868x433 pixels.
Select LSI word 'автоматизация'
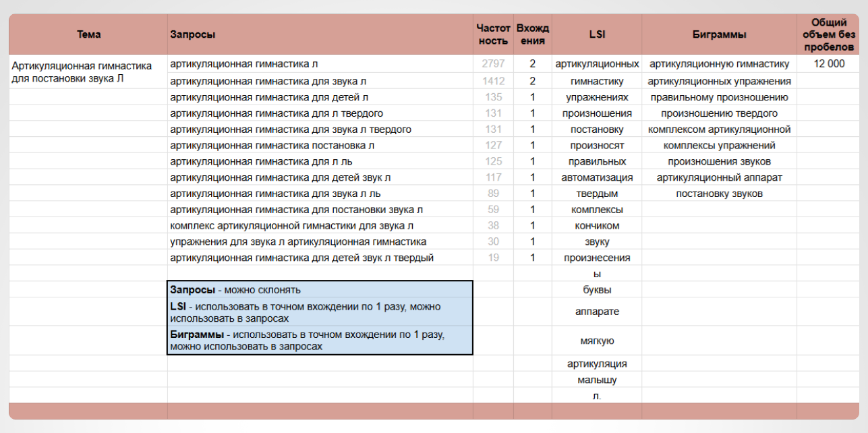(x=597, y=178)
